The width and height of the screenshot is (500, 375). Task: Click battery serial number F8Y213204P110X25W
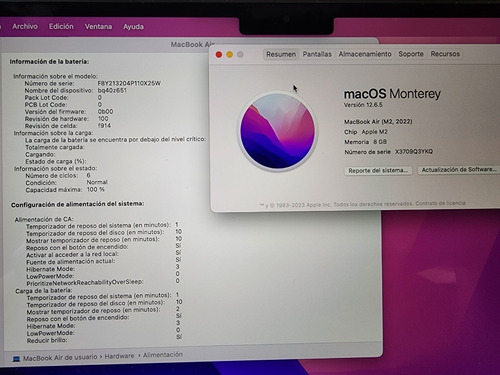(x=129, y=83)
